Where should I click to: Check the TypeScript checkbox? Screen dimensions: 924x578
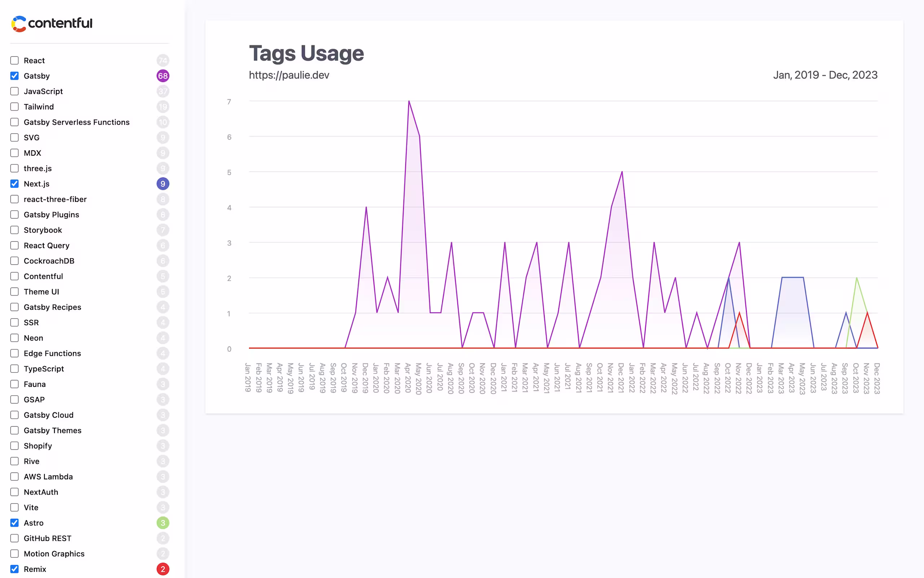[x=14, y=369]
